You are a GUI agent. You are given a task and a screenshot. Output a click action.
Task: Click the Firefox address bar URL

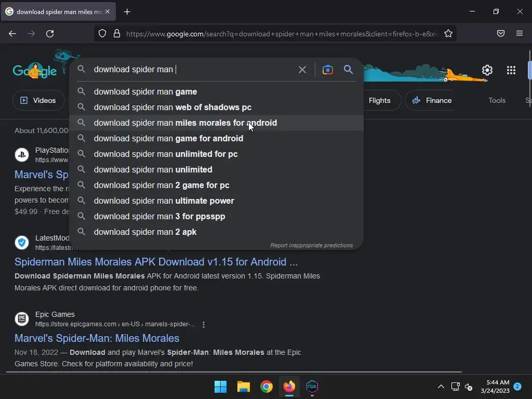pyautogui.click(x=282, y=34)
